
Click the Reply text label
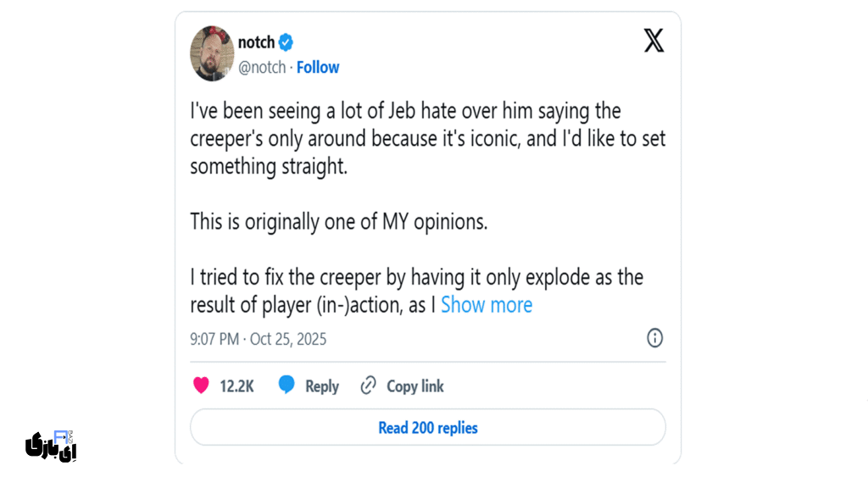[322, 386]
